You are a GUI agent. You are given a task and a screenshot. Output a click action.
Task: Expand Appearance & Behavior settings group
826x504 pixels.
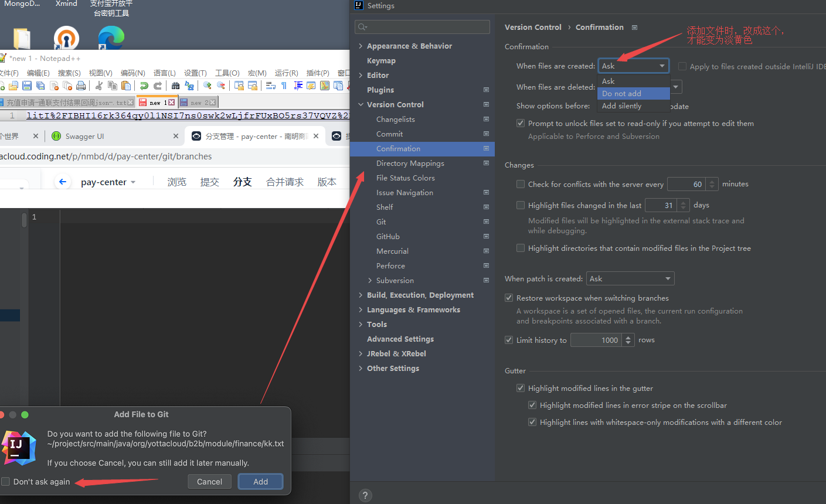[x=361, y=46]
